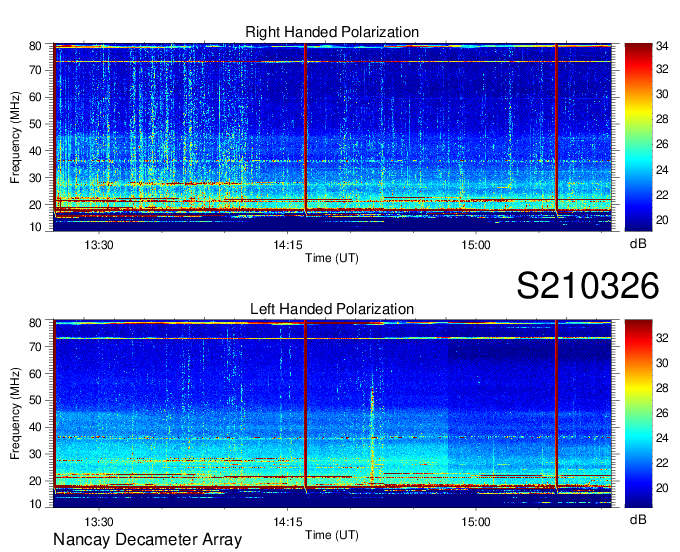Click the 'Nancay Decameter Array' caption
Image resolution: width=680 pixels, height=552 pixels.
147,540
